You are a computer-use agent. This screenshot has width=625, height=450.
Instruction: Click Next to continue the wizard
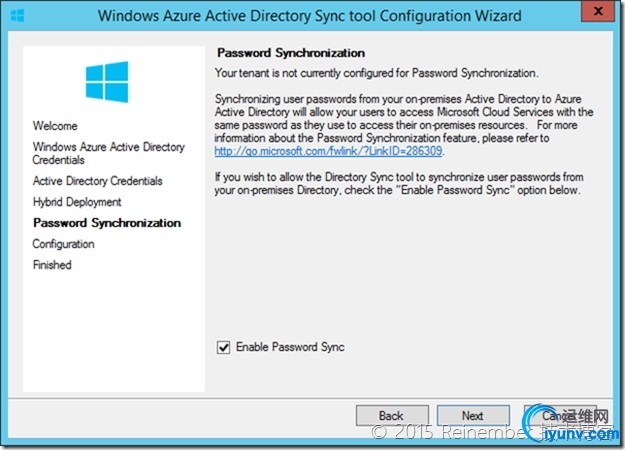472,416
